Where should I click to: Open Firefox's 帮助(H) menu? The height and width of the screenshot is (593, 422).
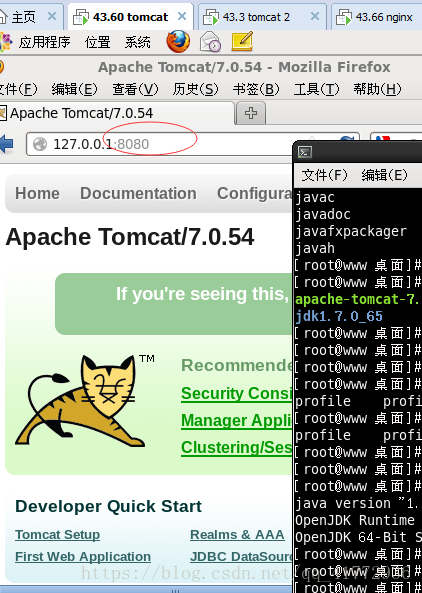[377, 89]
